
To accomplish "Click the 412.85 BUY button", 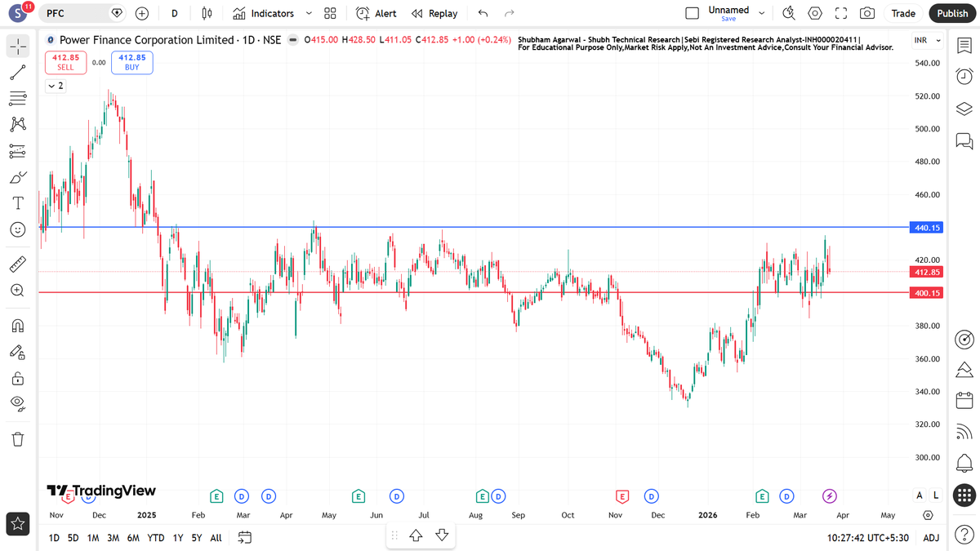I will click(132, 62).
